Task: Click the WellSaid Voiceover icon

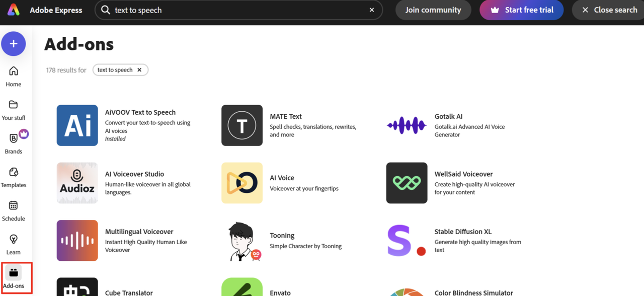Action: [407, 183]
